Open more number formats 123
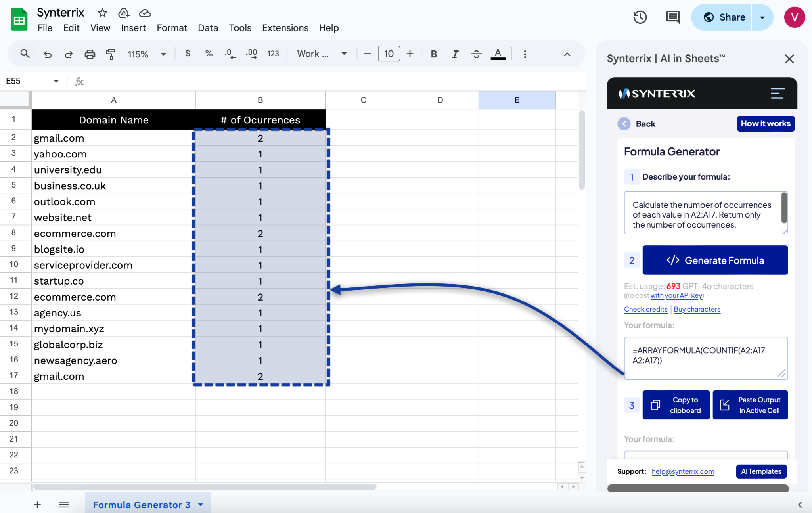812x513 pixels. point(273,54)
